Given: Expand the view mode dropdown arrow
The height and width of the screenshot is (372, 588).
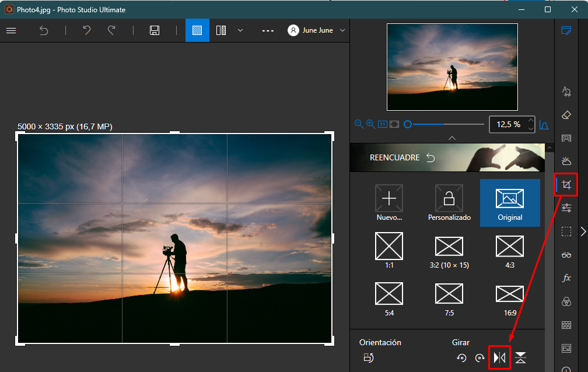Looking at the screenshot, I should pyautogui.click(x=240, y=30).
